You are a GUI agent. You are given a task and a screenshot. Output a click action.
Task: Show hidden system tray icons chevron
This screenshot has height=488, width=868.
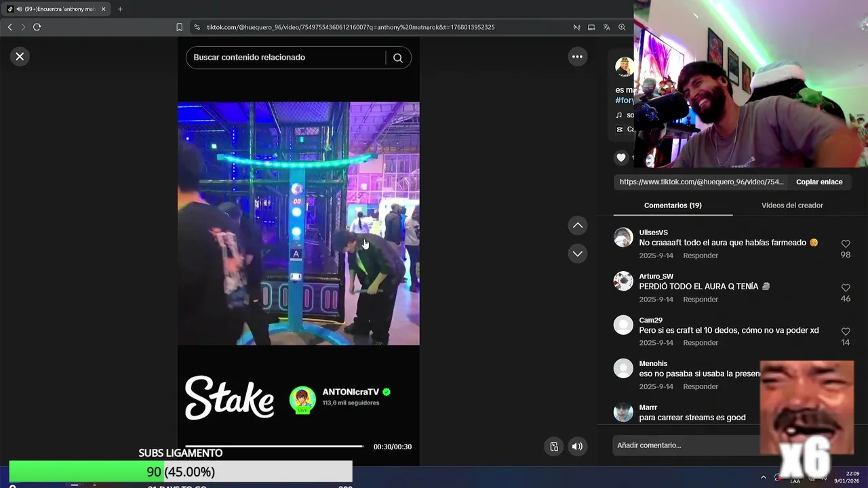[763, 477]
